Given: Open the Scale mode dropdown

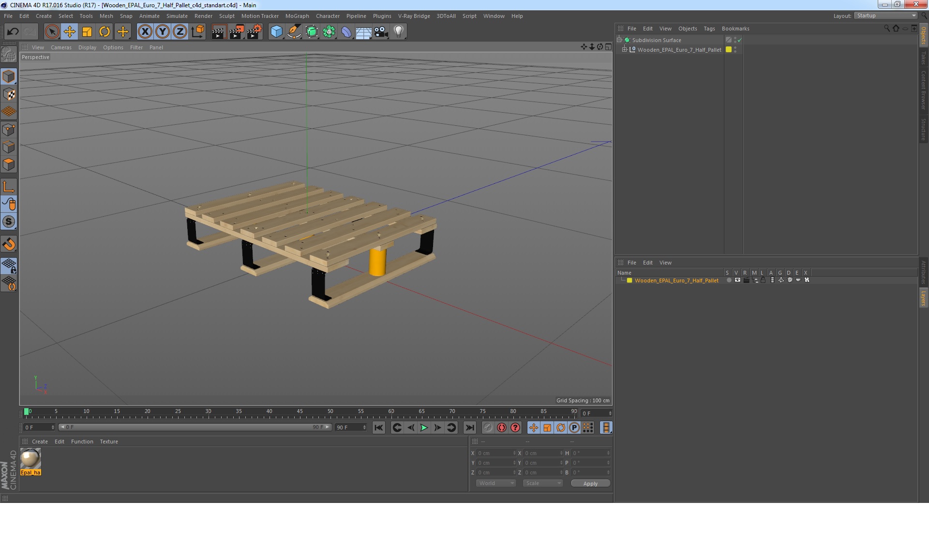Looking at the screenshot, I should (x=543, y=483).
